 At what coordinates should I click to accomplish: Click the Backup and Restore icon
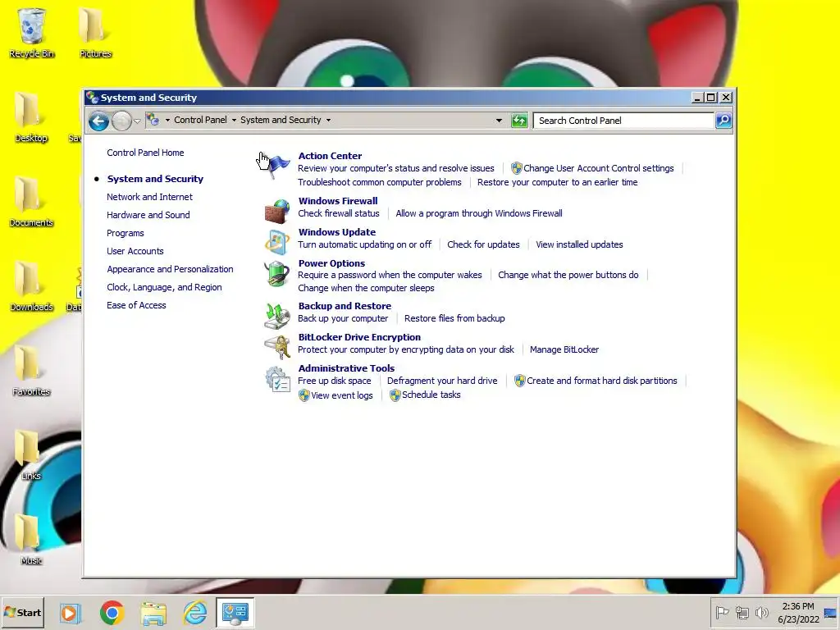point(277,316)
